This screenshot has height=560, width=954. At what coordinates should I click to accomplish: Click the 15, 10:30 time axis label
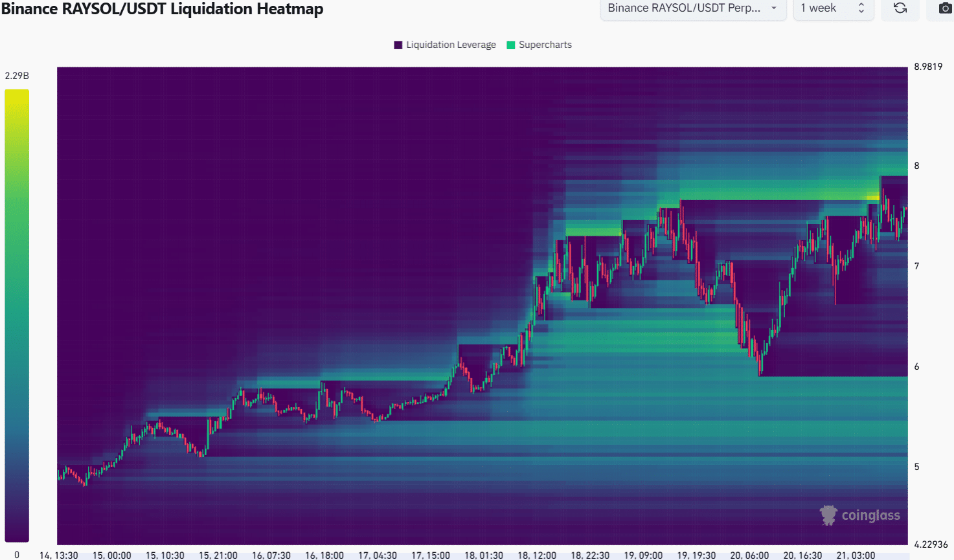165,555
